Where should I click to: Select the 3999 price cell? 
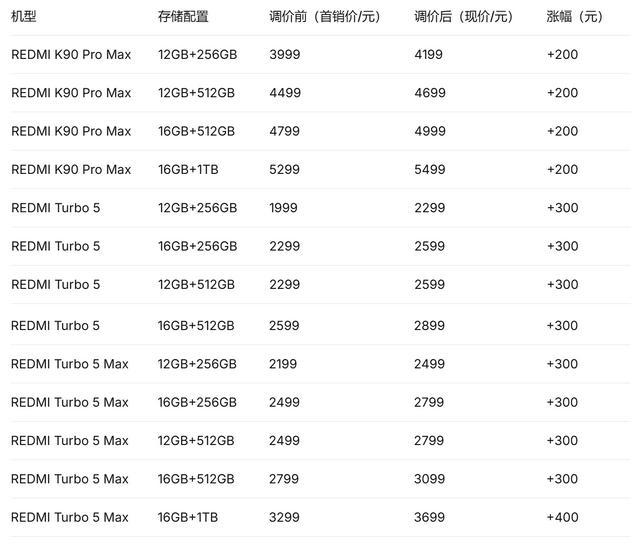tap(284, 55)
